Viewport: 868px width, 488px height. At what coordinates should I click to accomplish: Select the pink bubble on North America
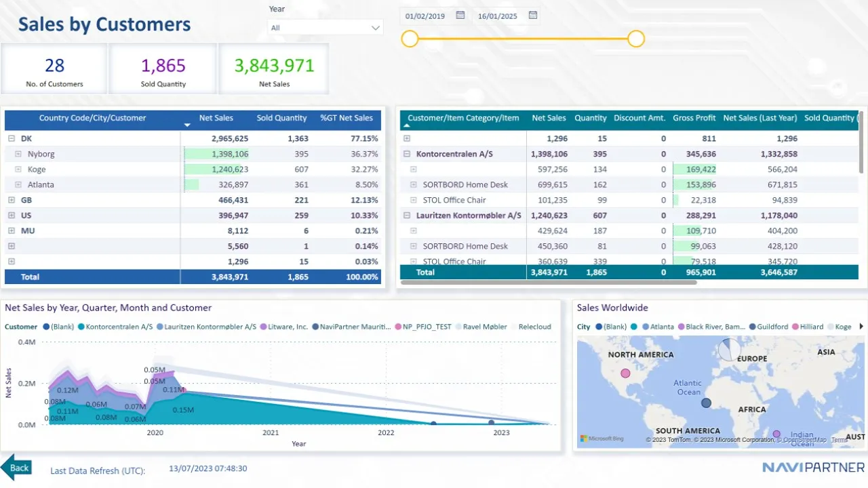click(625, 373)
